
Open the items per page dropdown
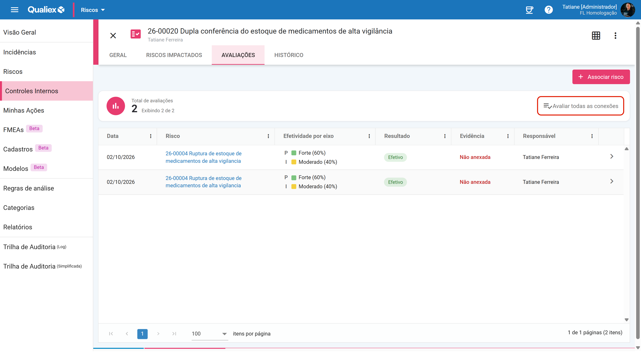point(210,334)
